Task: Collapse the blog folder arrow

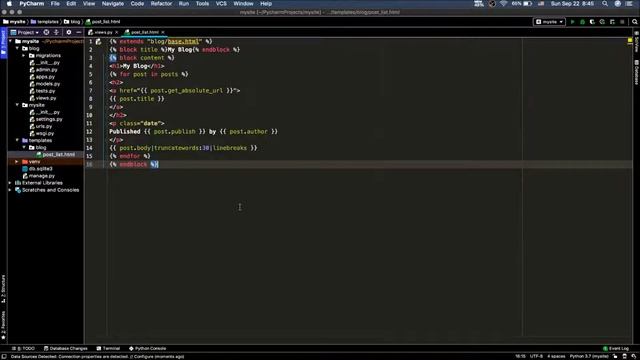Action: point(18,48)
